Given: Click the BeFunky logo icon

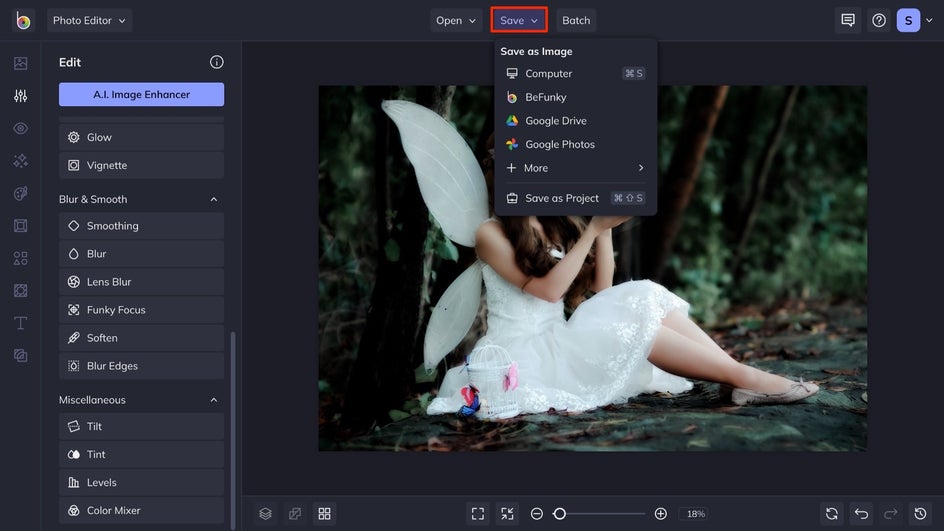Looking at the screenshot, I should point(23,20).
